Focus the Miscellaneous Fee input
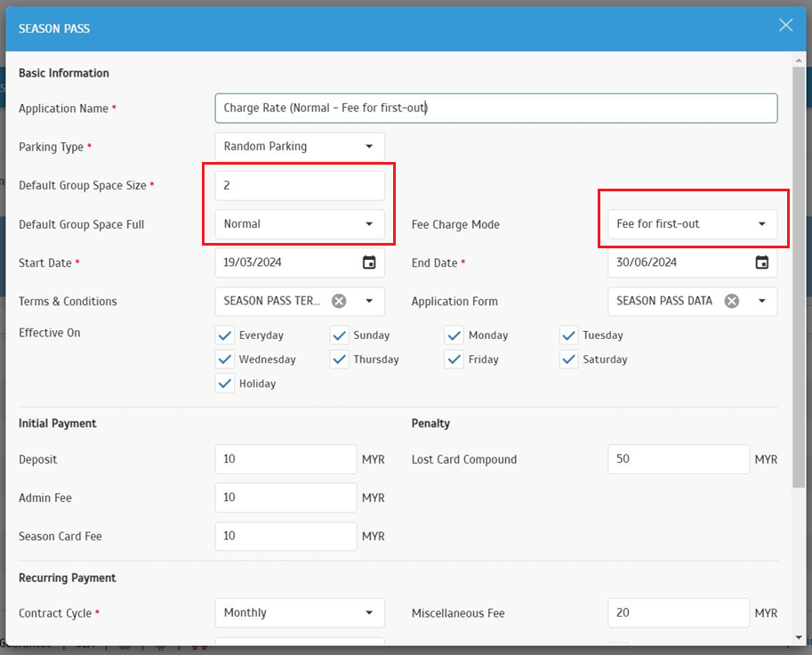Image resolution: width=812 pixels, height=655 pixels. 678,613
